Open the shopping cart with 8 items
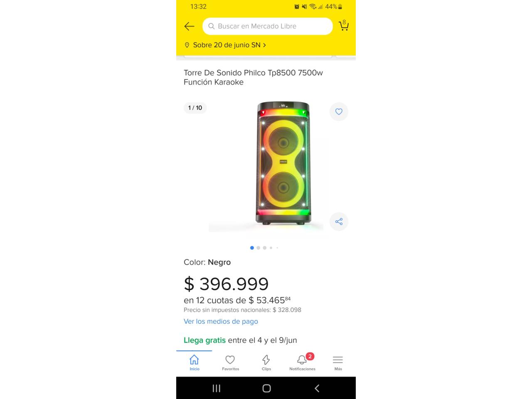The height and width of the screenshot is (399, 532). pos(344,26)
